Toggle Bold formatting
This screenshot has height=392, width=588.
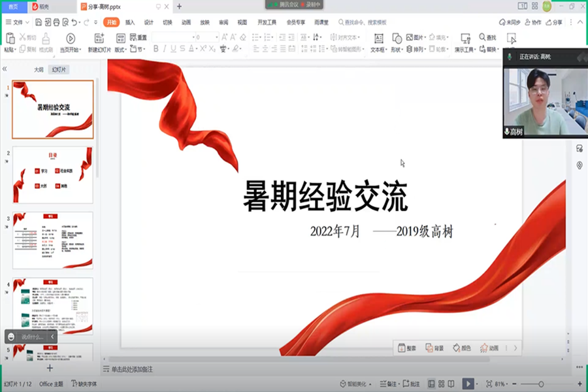[155, 49]
